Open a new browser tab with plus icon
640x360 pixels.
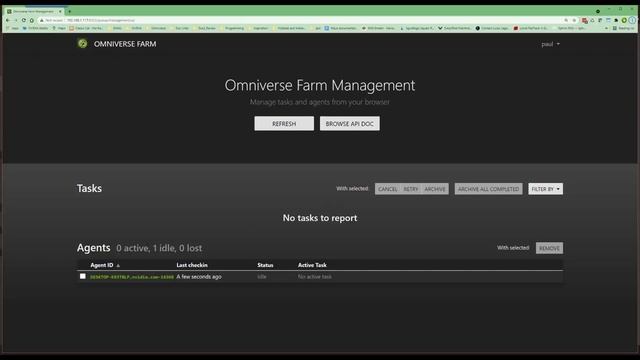[x=69, y=11]
